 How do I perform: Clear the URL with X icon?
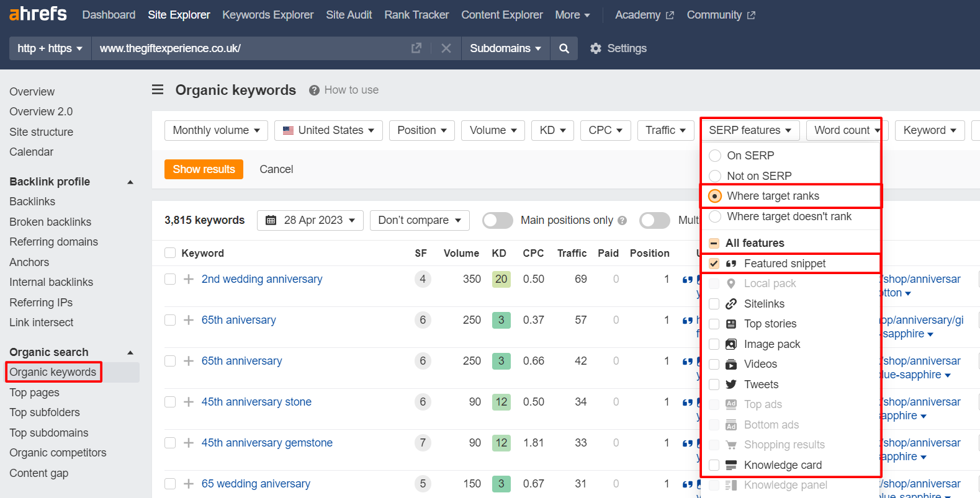446,48
